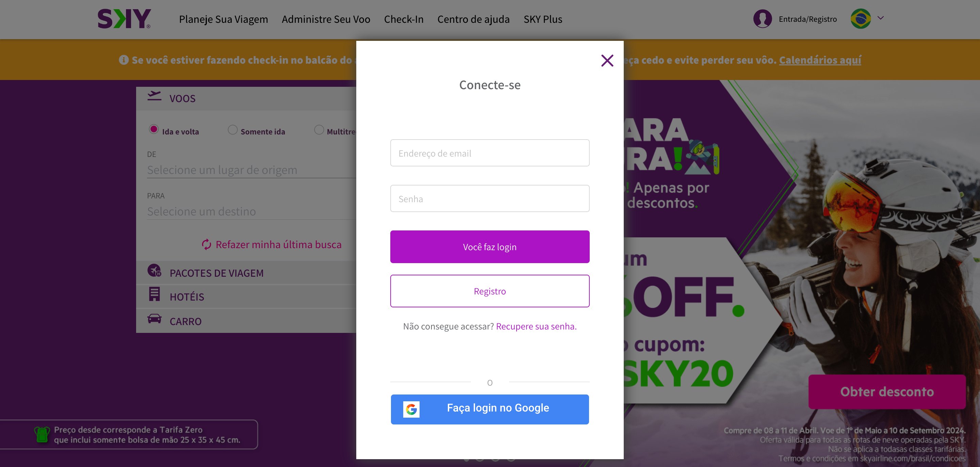Open the Centro de ajuda menu

[x=473, y=19]
